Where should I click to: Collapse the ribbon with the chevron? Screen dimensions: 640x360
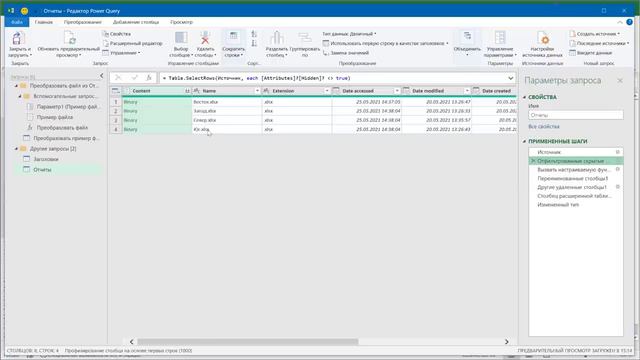tap(620, 22)
